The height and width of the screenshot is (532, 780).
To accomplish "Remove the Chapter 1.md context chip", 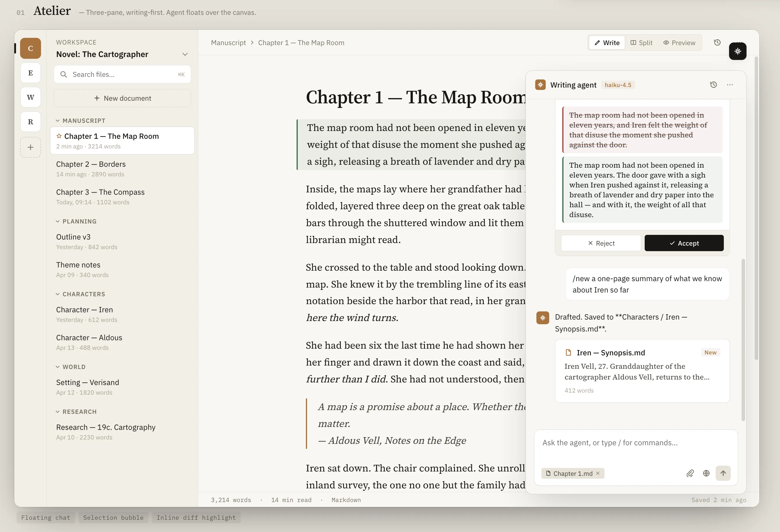I will point(598,473).
